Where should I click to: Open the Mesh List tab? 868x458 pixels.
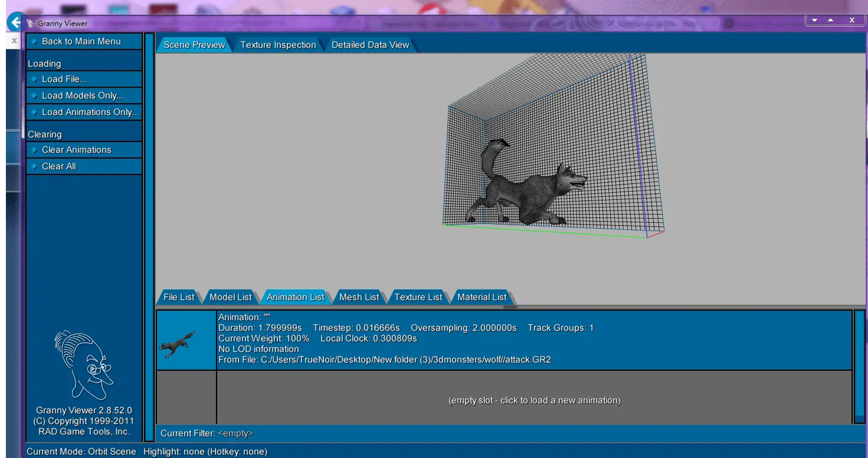click(359, 297)
